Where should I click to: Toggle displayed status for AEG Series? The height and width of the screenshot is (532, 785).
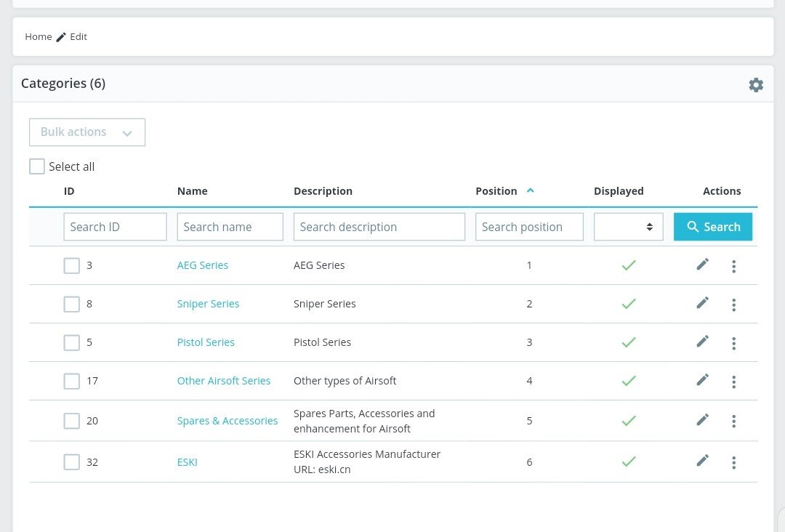[x=629, y=265]
